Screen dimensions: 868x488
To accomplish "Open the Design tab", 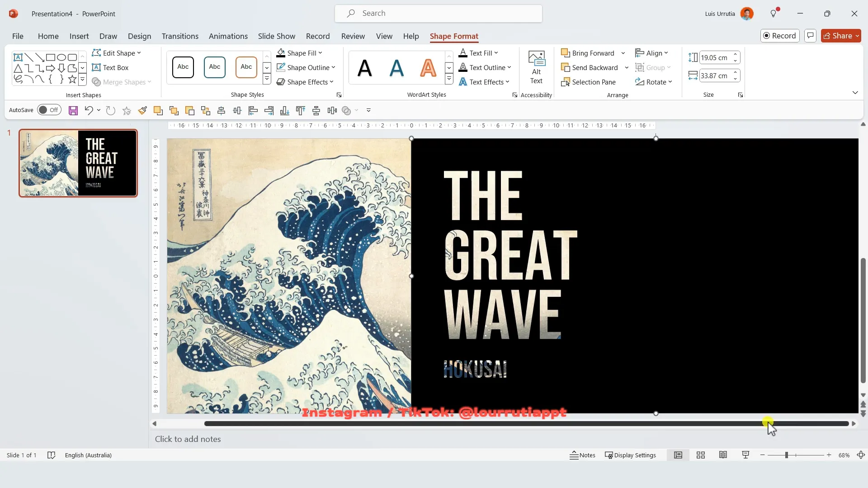I will pos(139,36).
